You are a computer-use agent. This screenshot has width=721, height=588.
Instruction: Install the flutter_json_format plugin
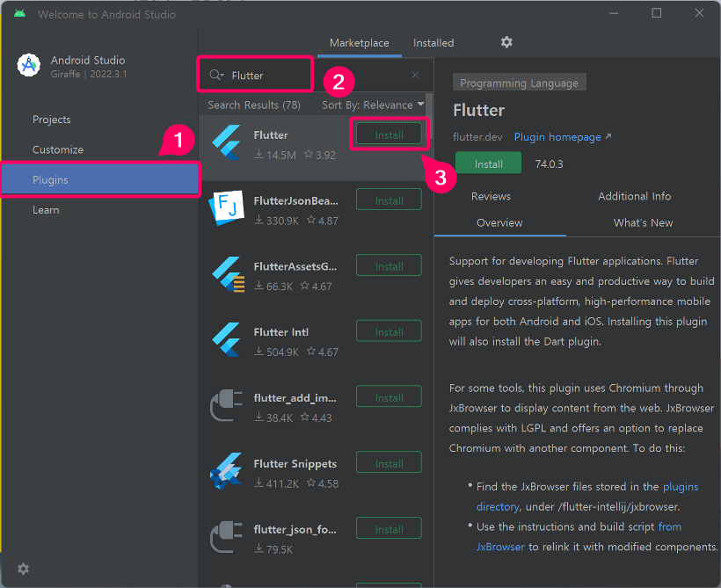tap(389, 529)
